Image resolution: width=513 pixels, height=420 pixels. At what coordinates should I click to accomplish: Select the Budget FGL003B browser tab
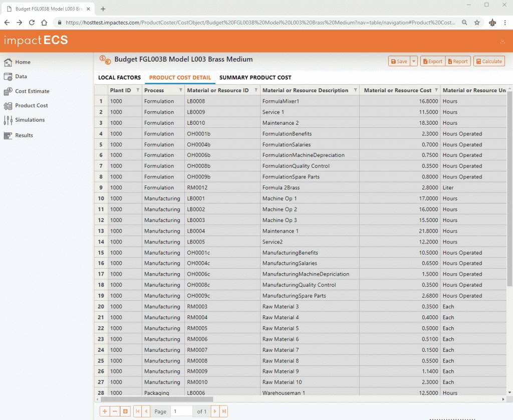[x=49, y=9]
